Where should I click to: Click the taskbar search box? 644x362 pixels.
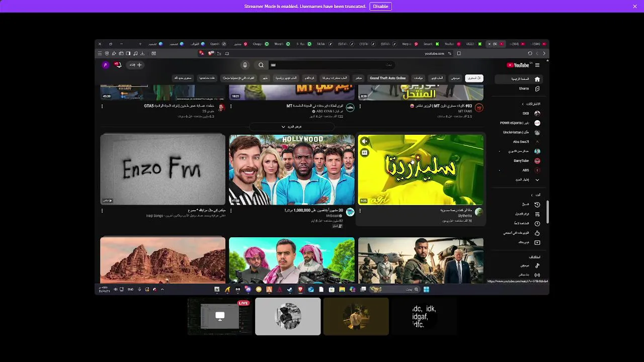[x=395, y=289]
